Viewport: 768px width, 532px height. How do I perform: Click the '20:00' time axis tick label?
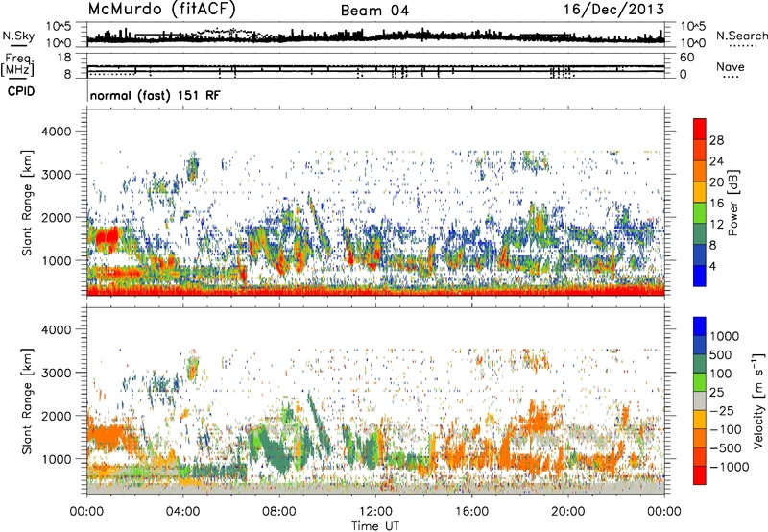click(568, 512)
